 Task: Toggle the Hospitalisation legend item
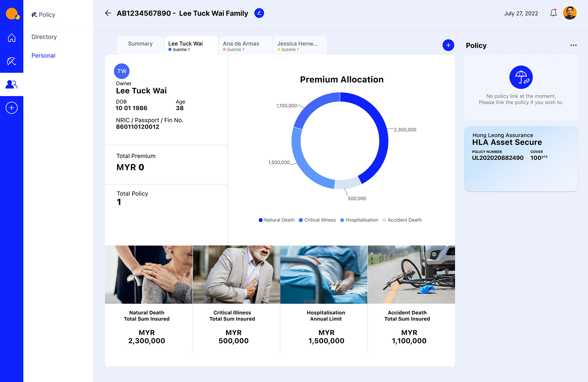[359, 220]
